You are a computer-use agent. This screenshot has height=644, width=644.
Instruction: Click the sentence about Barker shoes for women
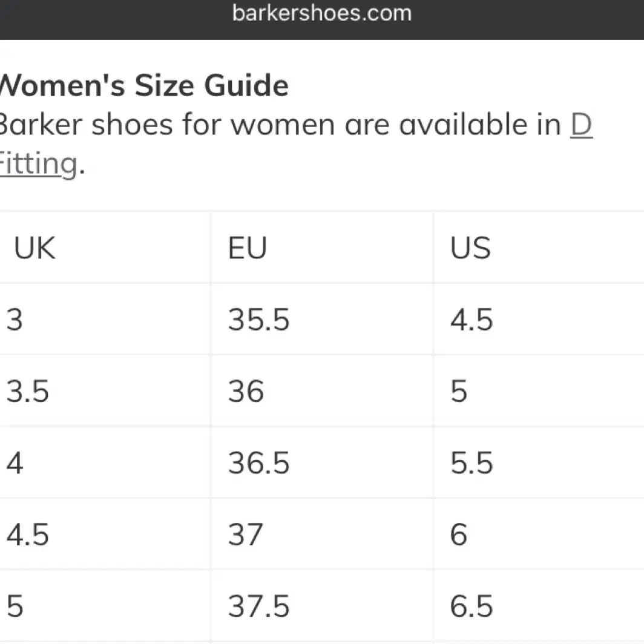click(x=296, y=144)
